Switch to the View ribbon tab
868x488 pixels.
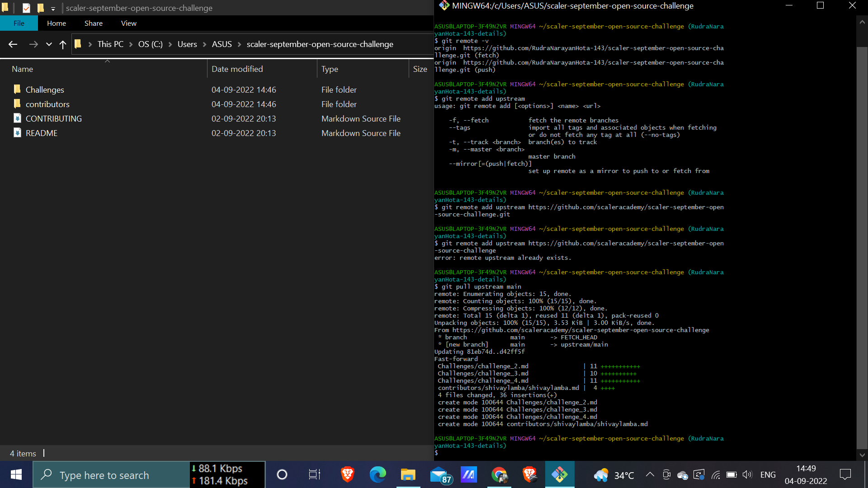(x=128, y=23)
